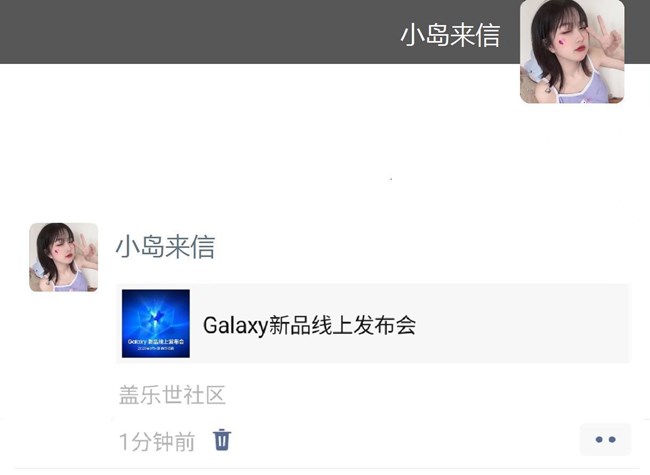The height and width of the screenshot is (475, 650).
Task: View the profile from the header picture
Action: 572,51
